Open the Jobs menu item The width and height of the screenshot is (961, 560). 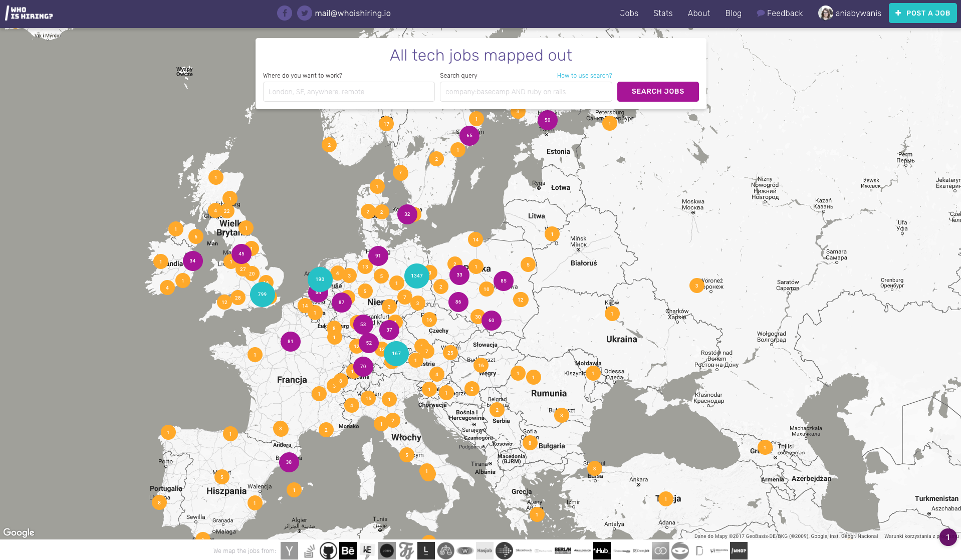tap(629, 13)
